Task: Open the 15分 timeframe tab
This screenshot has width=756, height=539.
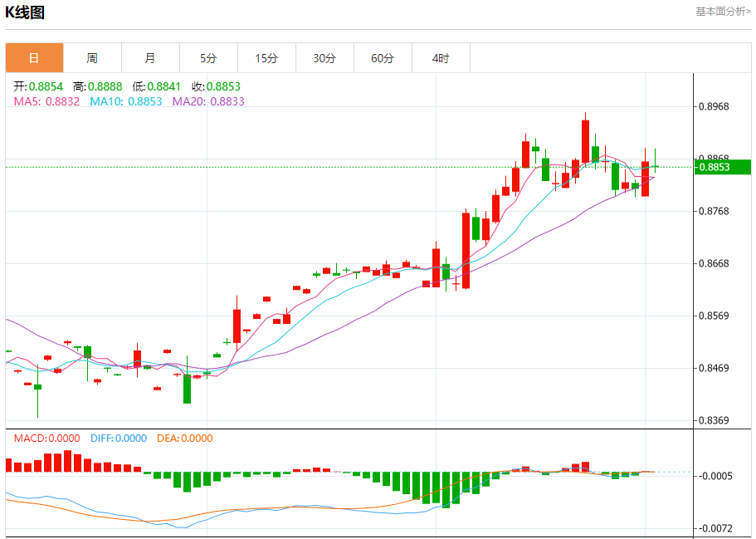Action: [266, 58]
